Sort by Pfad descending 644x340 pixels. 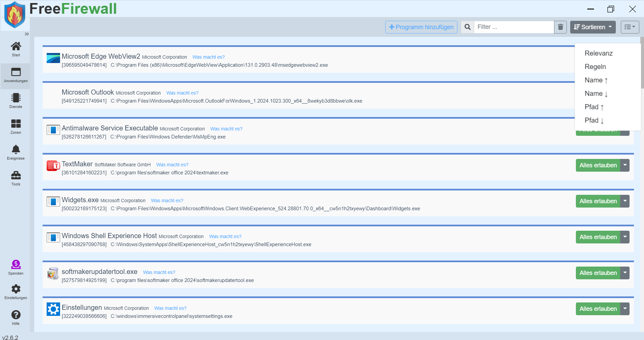click(594, 120)
